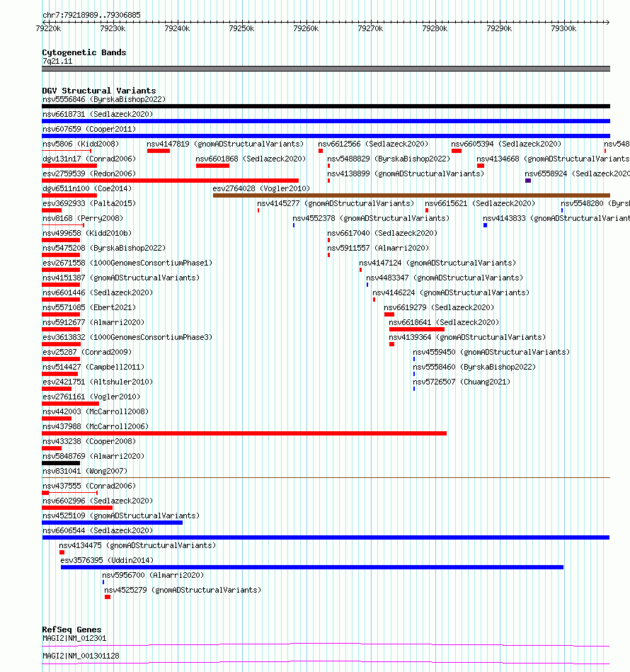Click nsv437555 (Conrad2006) label
Viewport: 630px width, 672px height.
coord(89,486)
